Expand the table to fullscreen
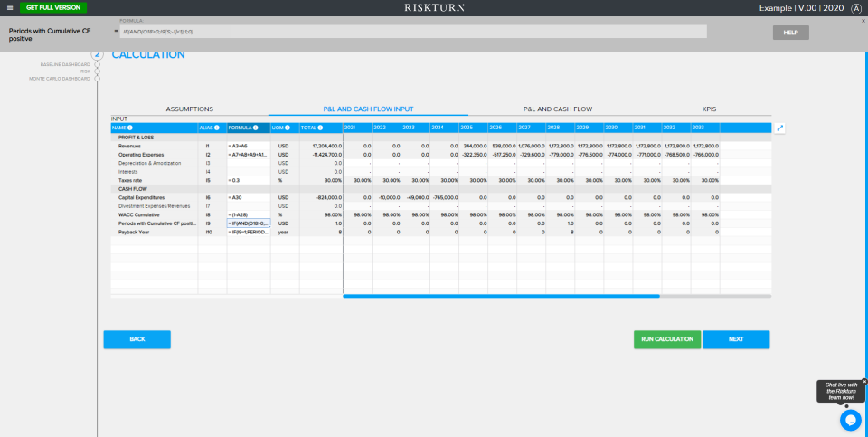868x437 pixels. (780, 128)
